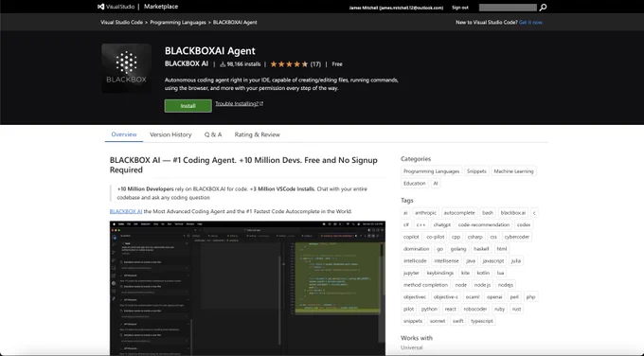The height and width of the screenshot is (356, 644).
Task: Click the installs download icon
Action: 223,64
